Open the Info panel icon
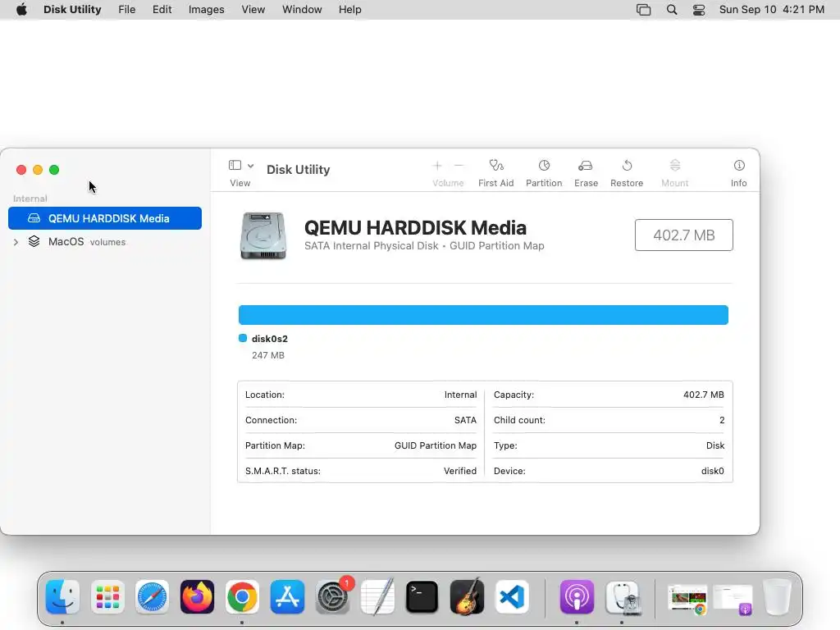 739,166
